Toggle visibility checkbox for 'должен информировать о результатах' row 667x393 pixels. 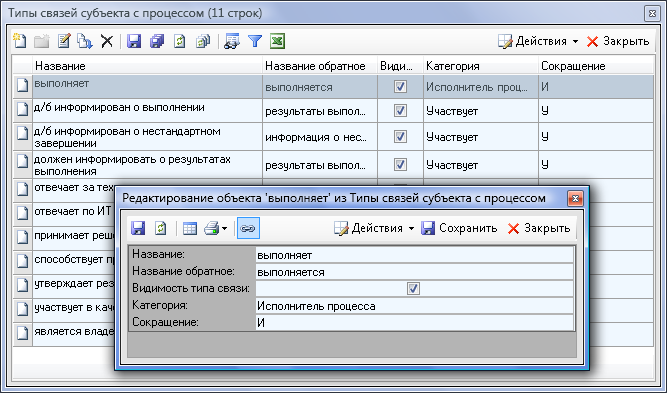click(x=400, y=165)
